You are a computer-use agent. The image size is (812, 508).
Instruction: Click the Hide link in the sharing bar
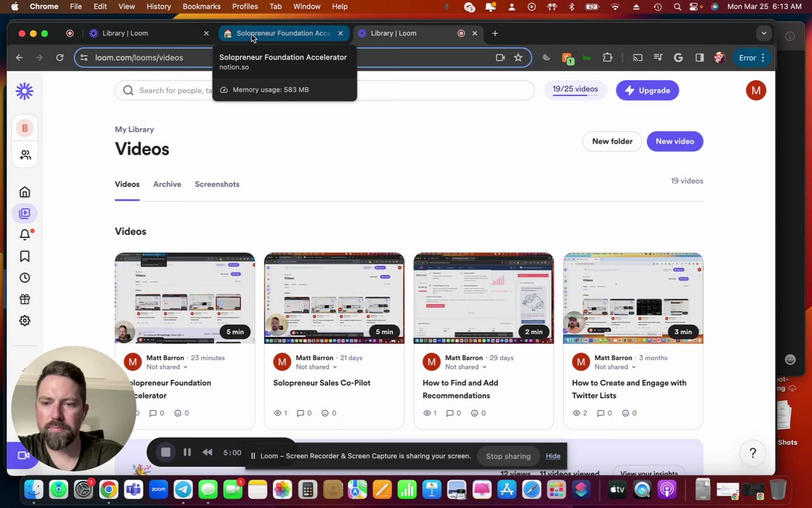pos(553,456)
